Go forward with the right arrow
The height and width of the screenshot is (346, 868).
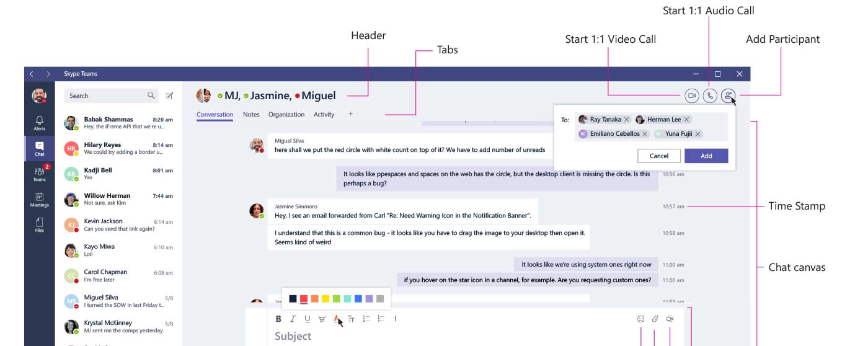click(x=48, y=74)
